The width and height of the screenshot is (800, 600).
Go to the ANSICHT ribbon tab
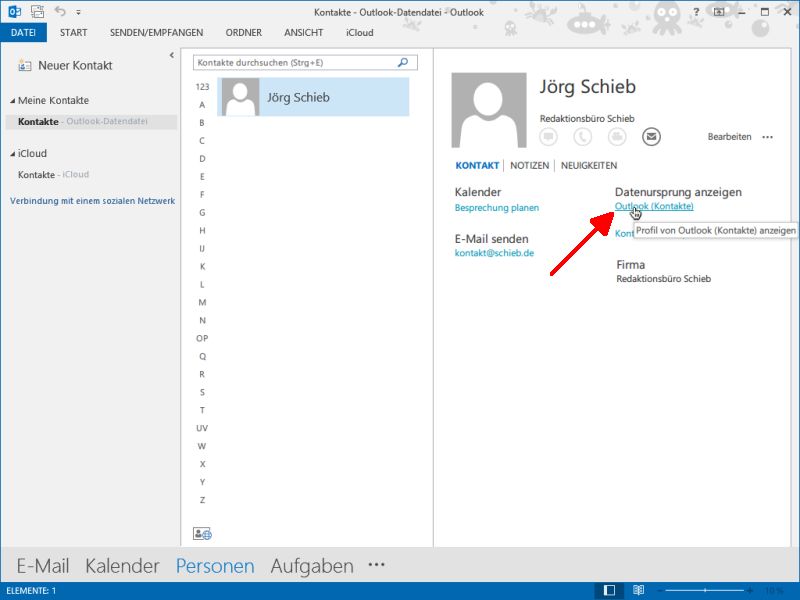pyautogui.click(x=304, y=33)
